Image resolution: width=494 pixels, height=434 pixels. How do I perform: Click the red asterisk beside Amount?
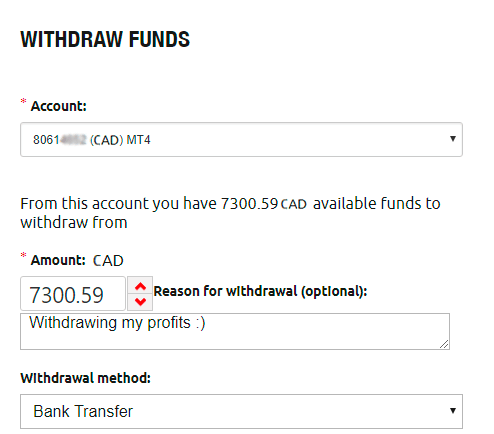23,255
